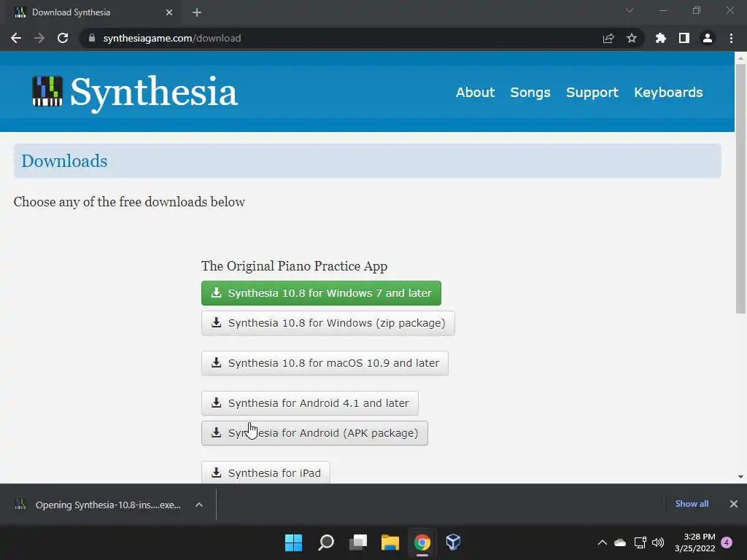The image size is (747, 560).
Task: Open the Songs page from the header
Action: (x=530, y=93)
